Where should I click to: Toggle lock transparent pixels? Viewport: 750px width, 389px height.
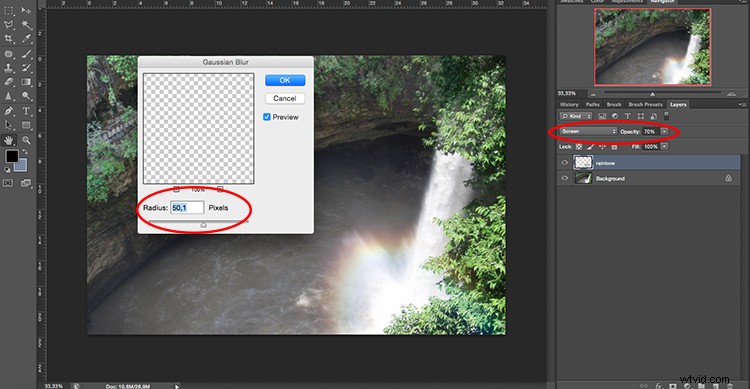coord(579,146)
